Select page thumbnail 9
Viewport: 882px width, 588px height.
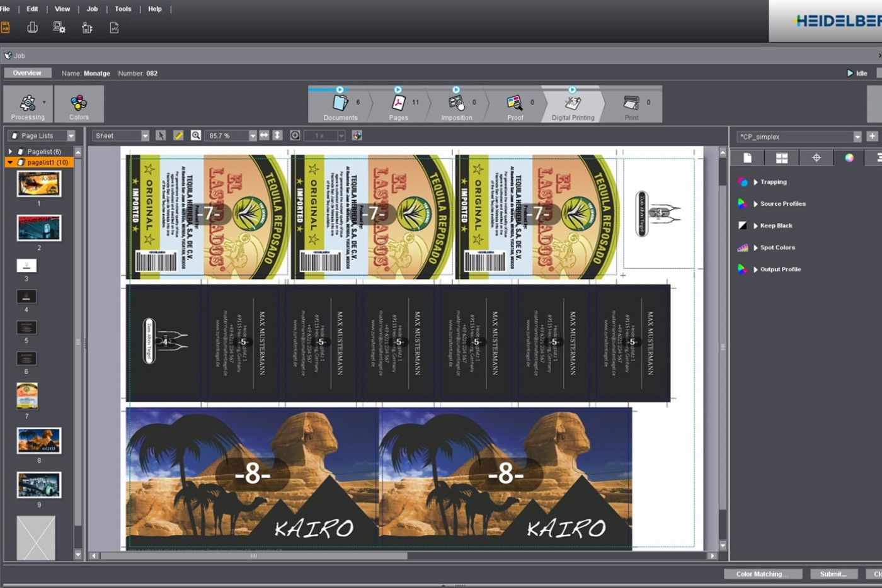pyautogui.click(x=39, y=485)
